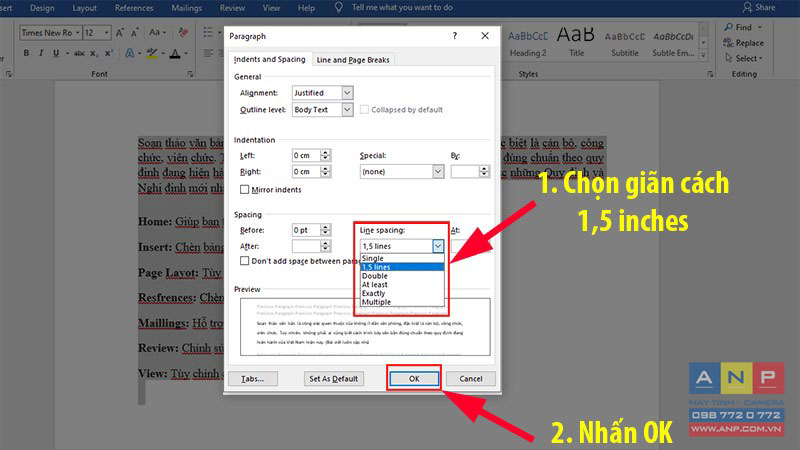
Task: Open the Review ribbon tab
Action: (x=232, y=8)
